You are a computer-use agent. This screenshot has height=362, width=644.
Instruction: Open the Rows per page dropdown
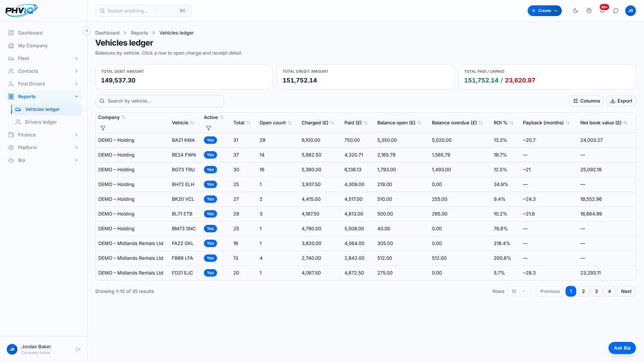(519, 291)
